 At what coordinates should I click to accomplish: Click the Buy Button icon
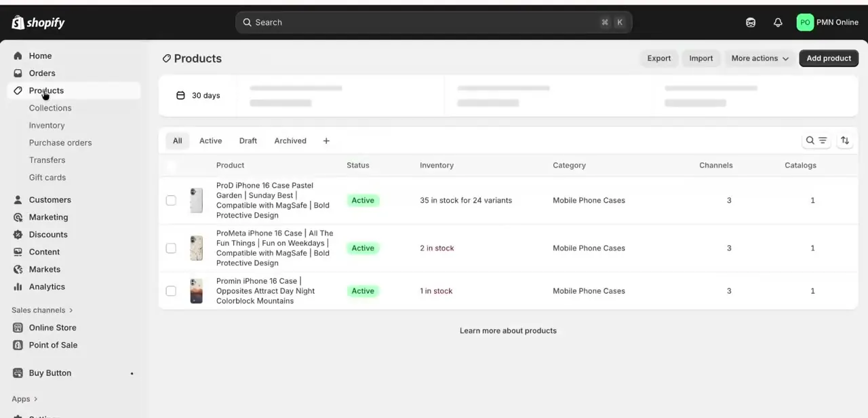point(18,373)
